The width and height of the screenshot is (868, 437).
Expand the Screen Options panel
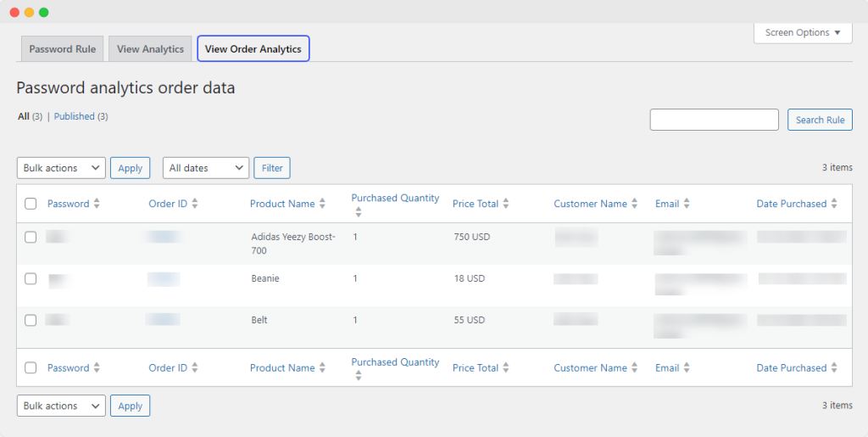click(x=803, y=33)
